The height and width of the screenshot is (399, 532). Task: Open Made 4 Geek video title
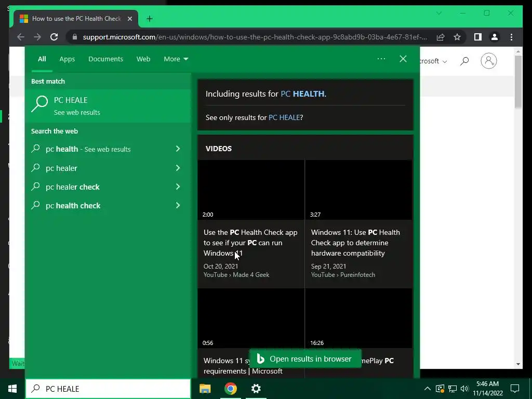coord(250,243)
